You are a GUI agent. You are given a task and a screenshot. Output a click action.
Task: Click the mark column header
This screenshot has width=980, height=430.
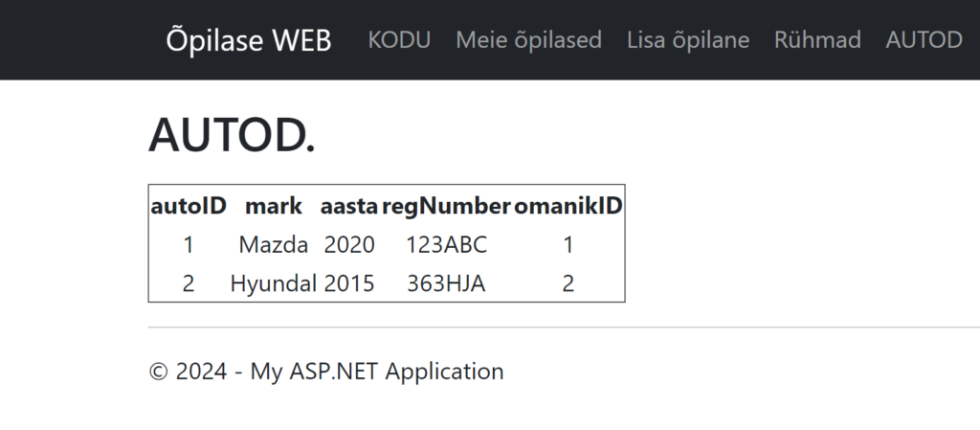coord(274,206)
